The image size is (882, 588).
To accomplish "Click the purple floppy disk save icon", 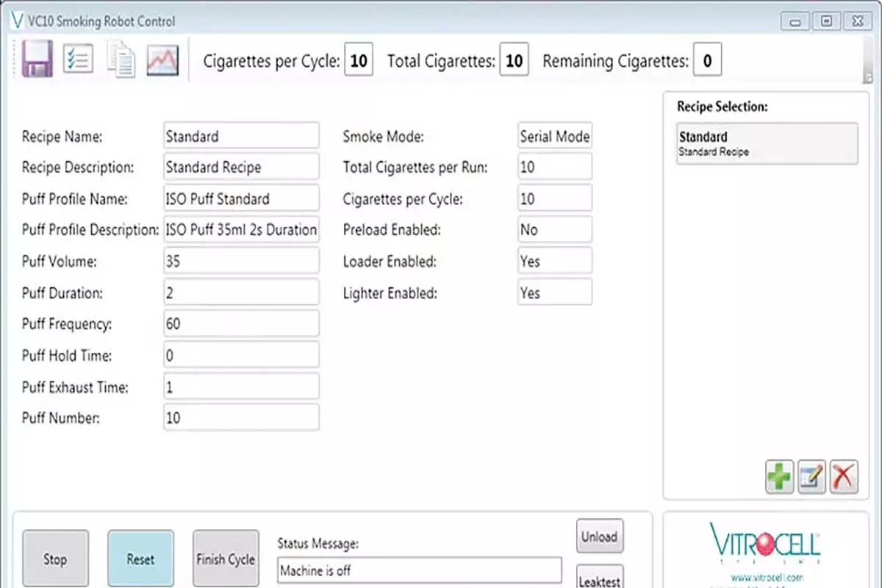I will click(x=37, y=60).
